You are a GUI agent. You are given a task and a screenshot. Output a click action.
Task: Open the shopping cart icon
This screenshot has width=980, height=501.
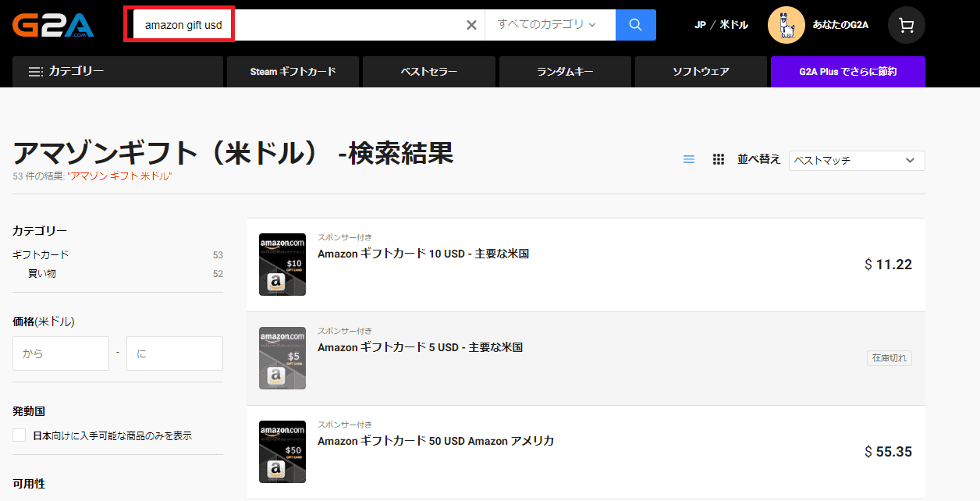coord(906,25)
